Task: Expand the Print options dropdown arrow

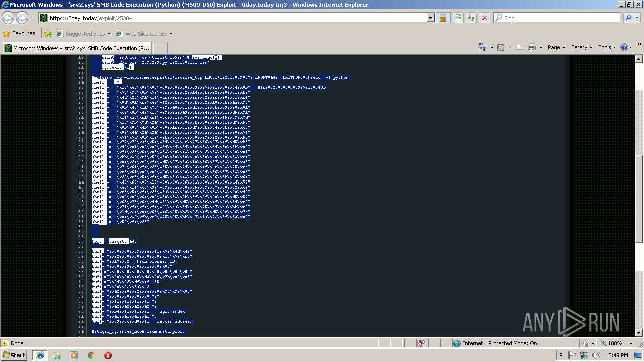Action: pos(541,47)
